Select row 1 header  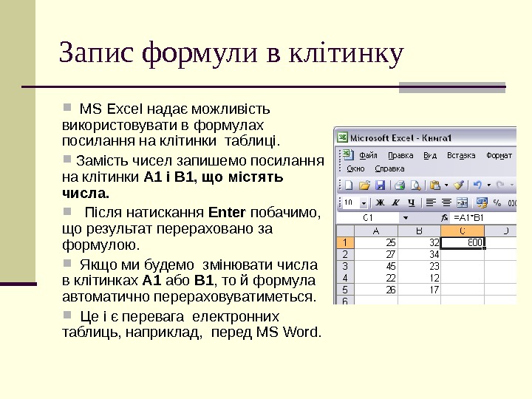point(345,242)
